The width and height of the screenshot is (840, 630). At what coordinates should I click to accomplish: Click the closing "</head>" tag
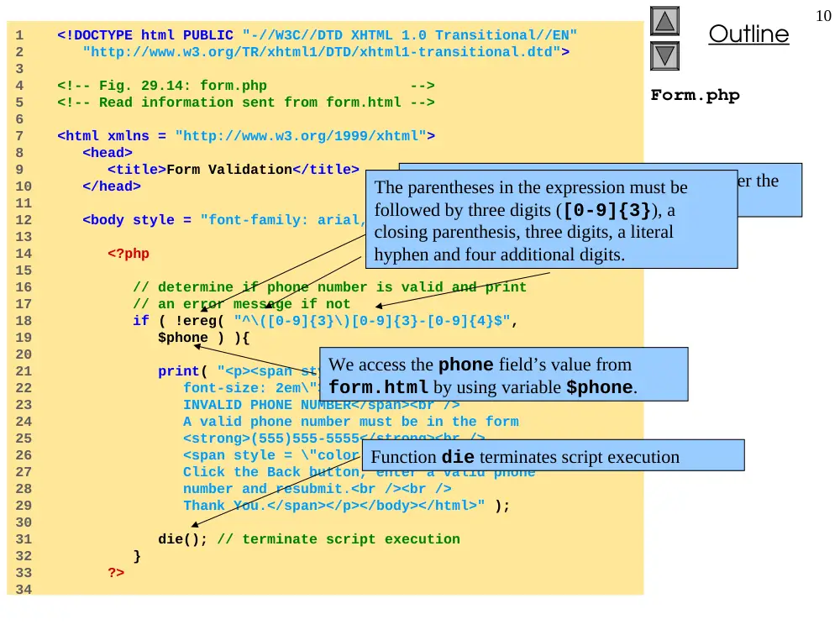click(x=112, y=186)
